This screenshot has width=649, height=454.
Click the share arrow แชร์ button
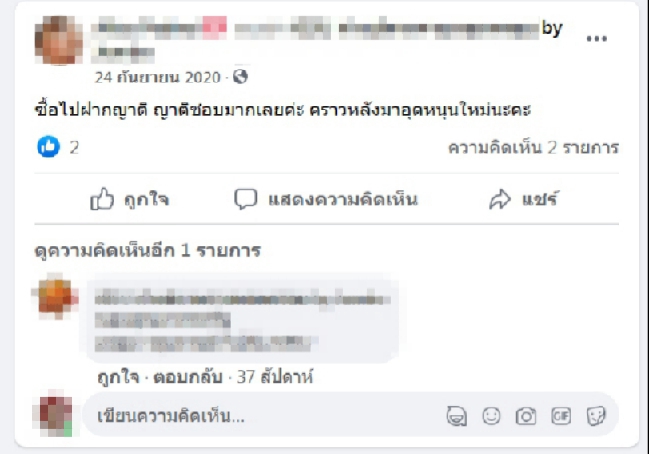[524, 199]
